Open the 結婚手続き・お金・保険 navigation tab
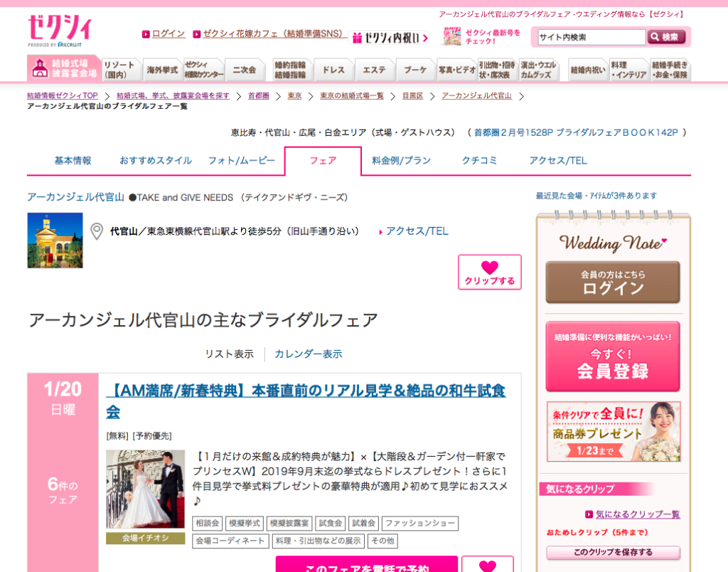 pyautogui.click(x=670, y=70)
